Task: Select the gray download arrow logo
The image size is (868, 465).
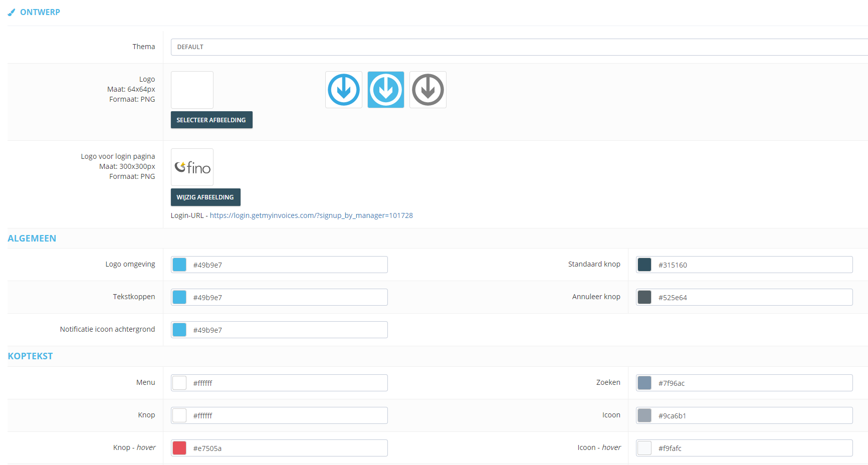Action: (x=428, y=90)
